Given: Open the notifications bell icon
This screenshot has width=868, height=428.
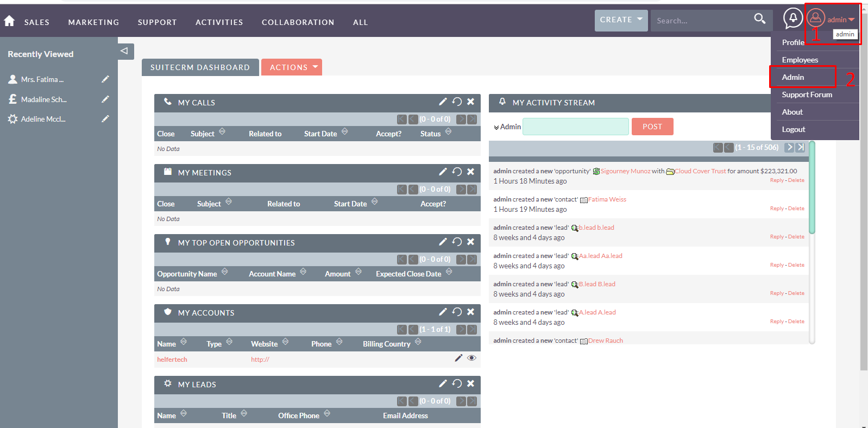Looking at the screenshot, I should 793,18.
